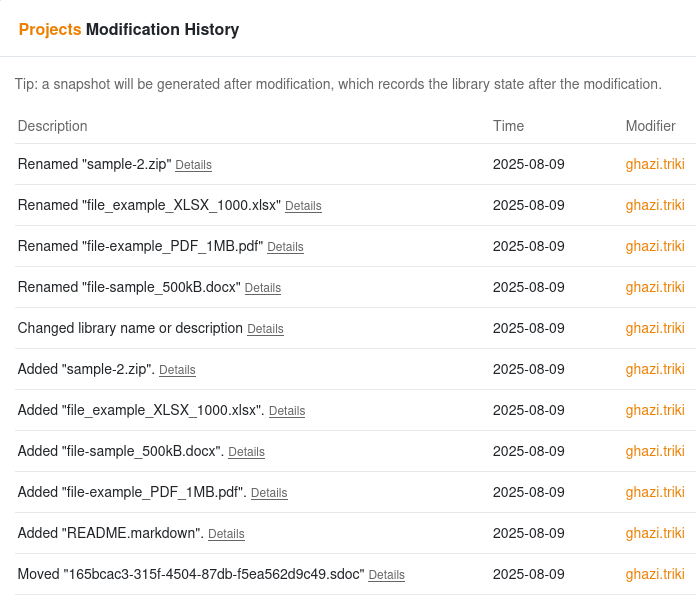Click ghazi.triki modifier for XLSX rename row

coord(655,205)
